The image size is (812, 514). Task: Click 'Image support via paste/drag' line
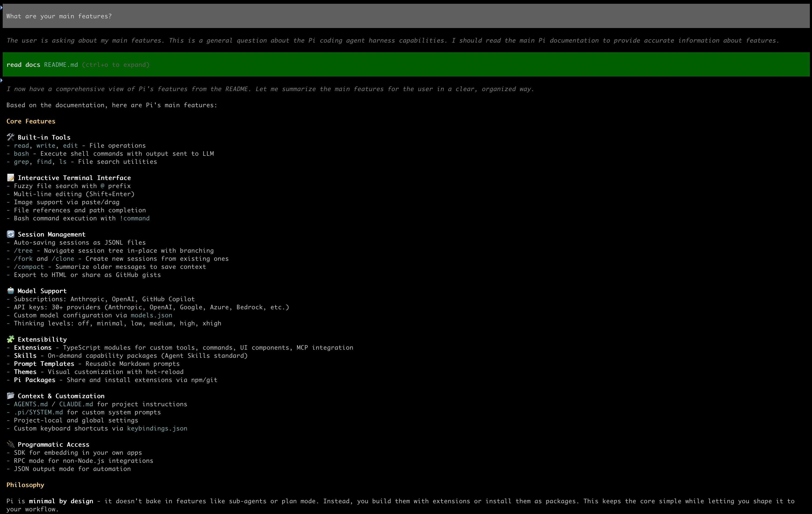pos(67,202)
